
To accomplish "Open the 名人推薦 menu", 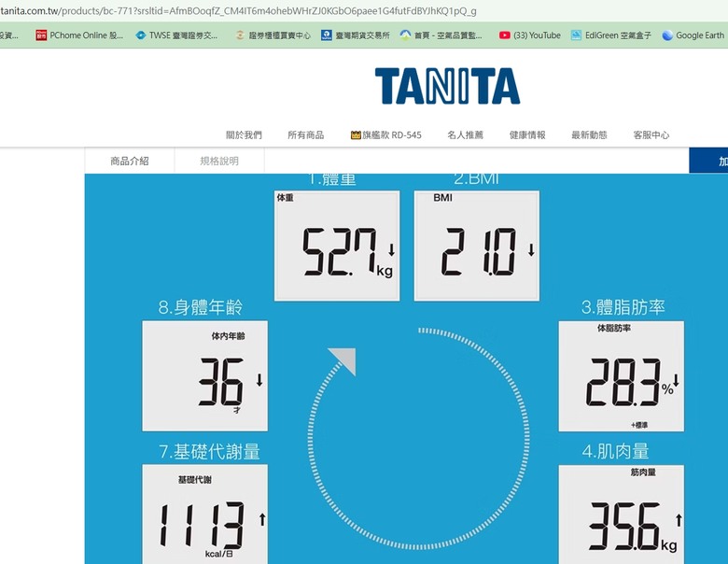I will (465, 135).
